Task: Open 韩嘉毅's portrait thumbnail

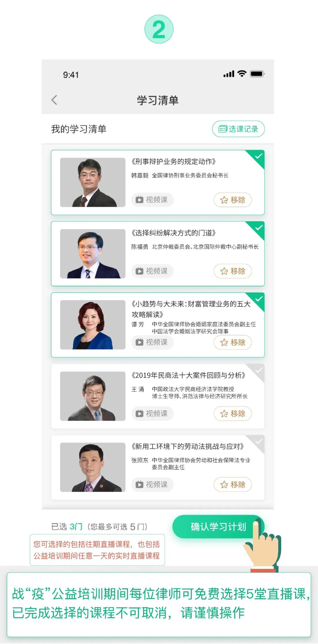Action: point(93,182)
